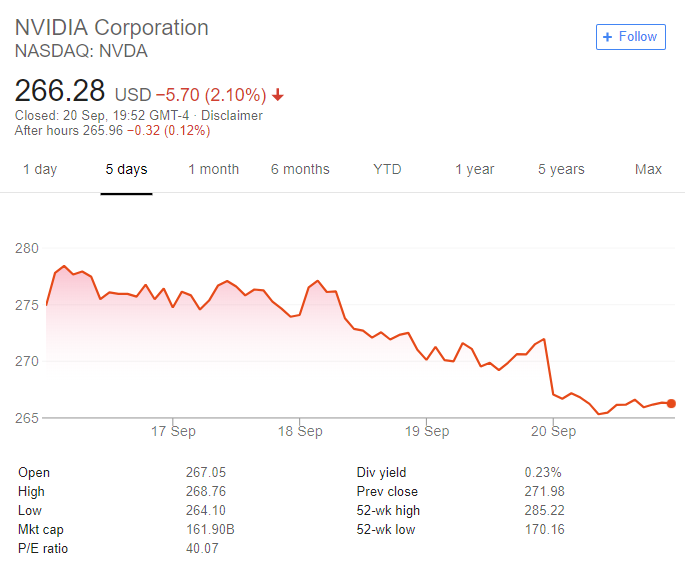
Task: Click the NVIDIA Corporation title
Action: click(112, 27)
